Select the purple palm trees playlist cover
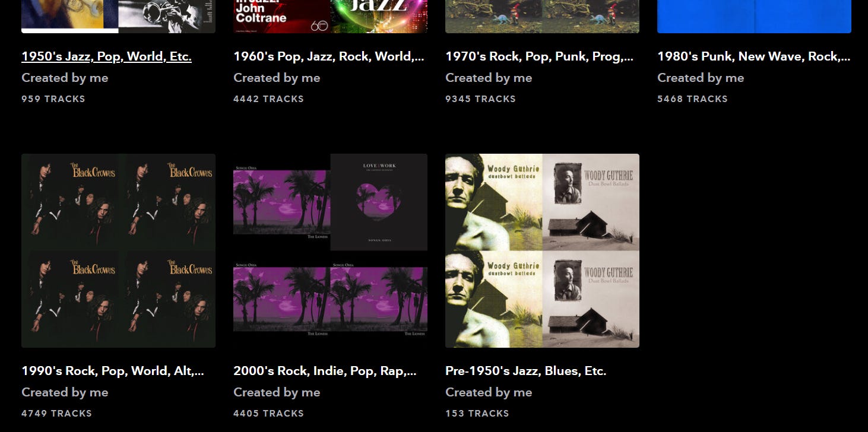Viewport: 868px width, 432px height. [330, 250]
